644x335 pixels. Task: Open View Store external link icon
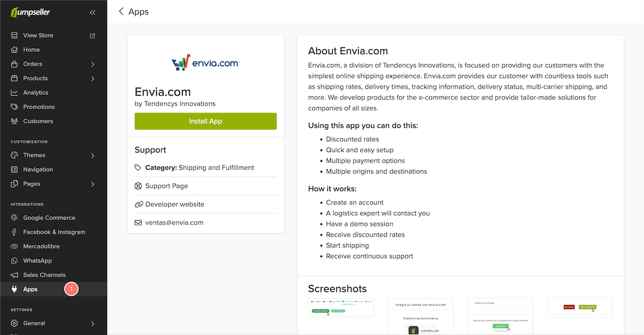pyautogui.click(x=93, y=36)
